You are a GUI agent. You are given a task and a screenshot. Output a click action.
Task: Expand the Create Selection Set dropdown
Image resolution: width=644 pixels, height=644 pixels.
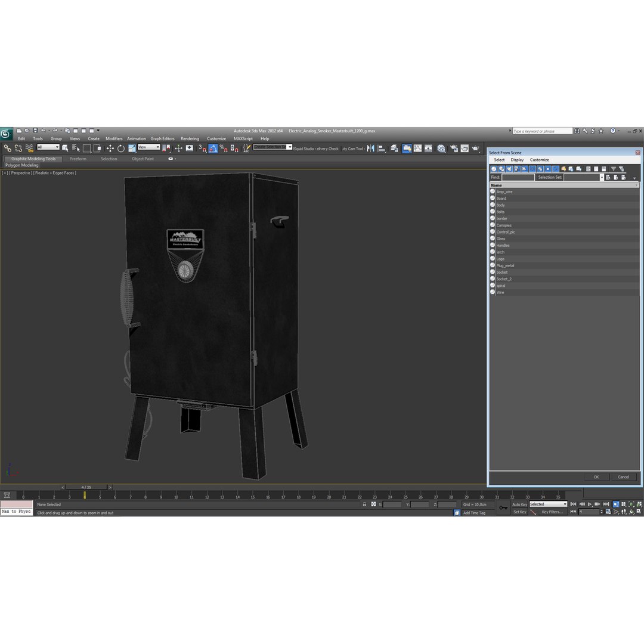tap(290, 147)
